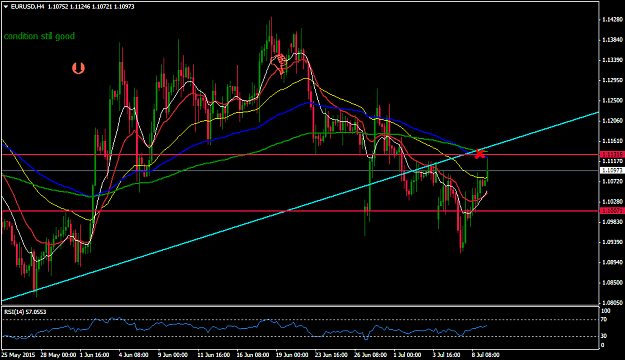Screen dimensions: 625x360
Task: Click the 11 Jun 16:00 time label
Action: [214, 354]
